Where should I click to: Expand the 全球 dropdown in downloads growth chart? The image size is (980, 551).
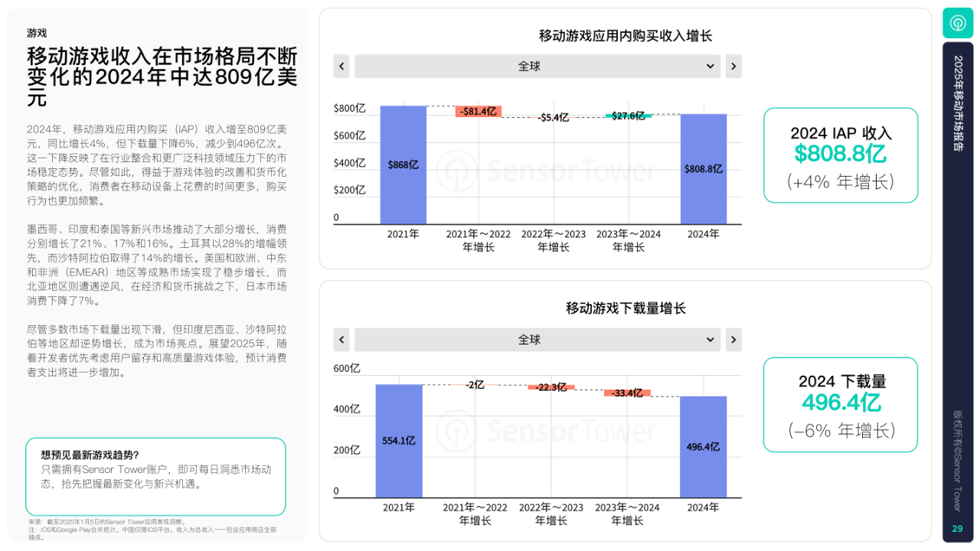coord(537,340)
